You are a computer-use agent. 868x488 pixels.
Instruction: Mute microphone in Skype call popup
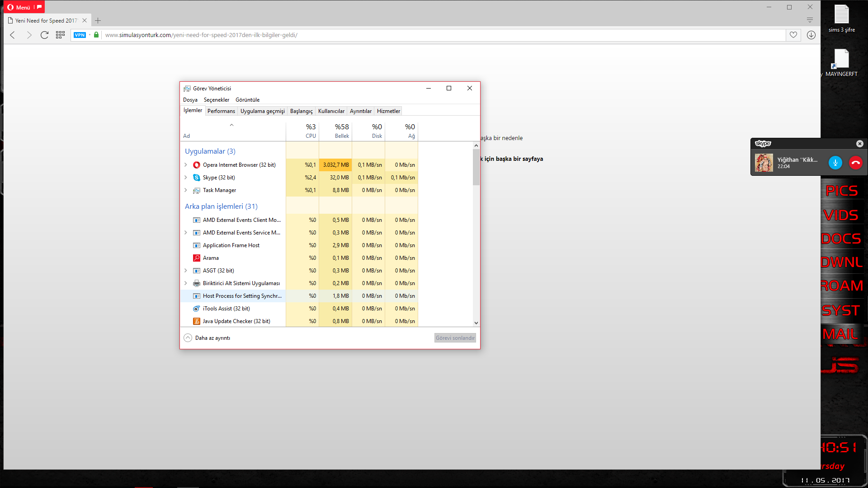pyautogui.click(x=835, y=163)
